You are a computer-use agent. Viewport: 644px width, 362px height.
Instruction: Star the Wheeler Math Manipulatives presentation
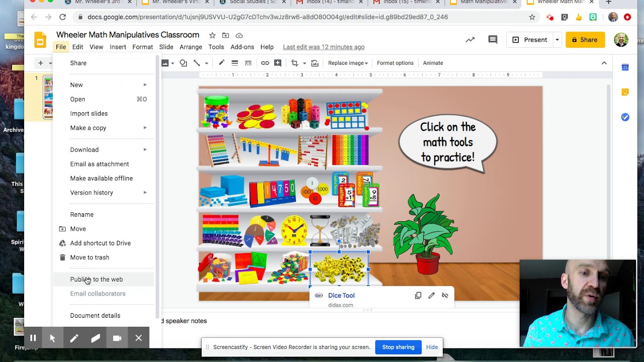(x=212, y=35)
